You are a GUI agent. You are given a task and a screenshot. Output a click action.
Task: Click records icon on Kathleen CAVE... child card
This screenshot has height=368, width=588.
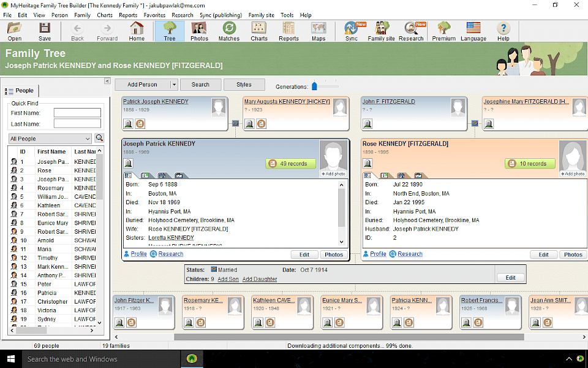[x=270, y=322]
